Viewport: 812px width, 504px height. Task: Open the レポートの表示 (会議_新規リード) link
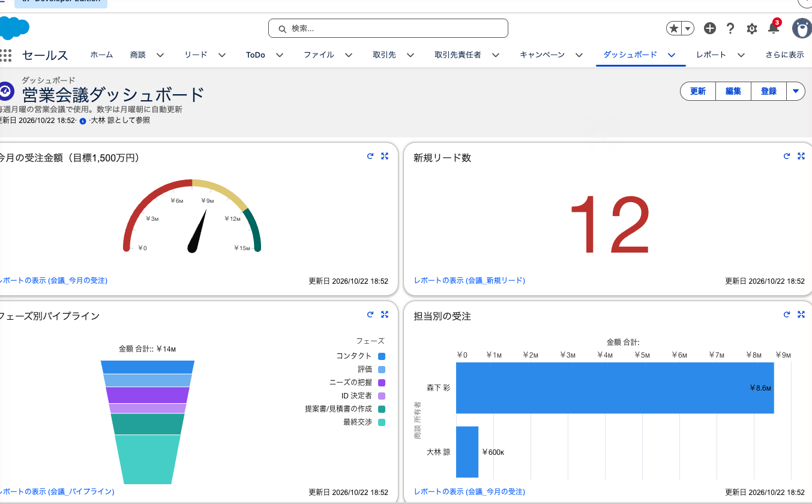tap(469, 280)
